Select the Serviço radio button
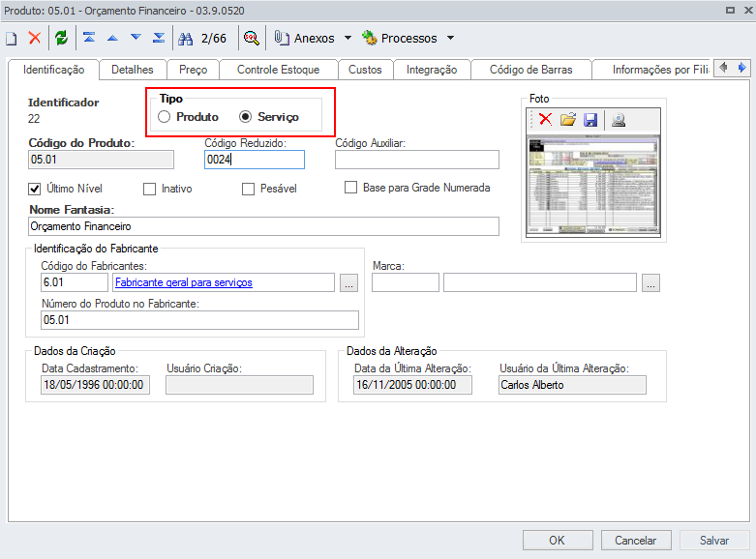Viewport: 756px width, 559px height. [x=246, y=117]
